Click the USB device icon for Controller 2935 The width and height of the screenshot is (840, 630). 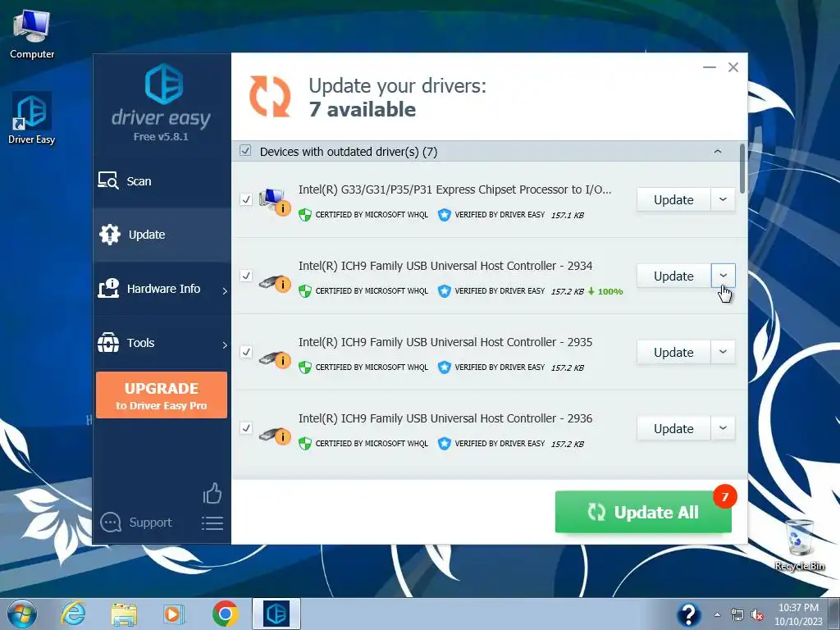(x=274, y=359)
